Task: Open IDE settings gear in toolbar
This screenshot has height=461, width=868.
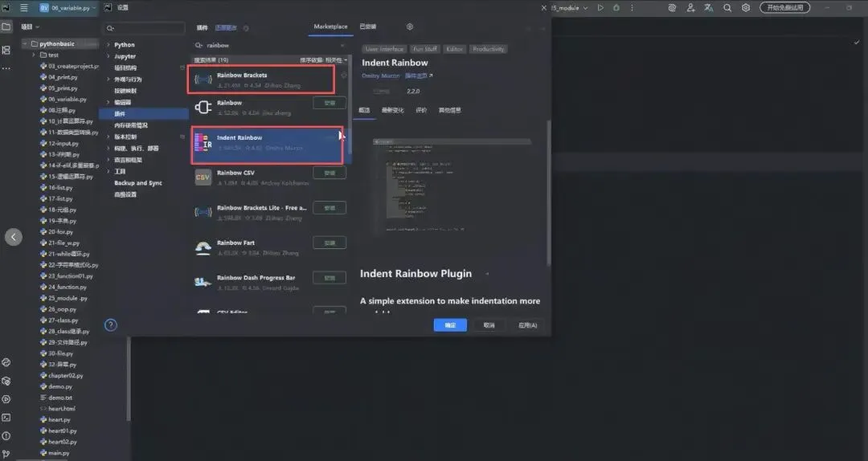Action: tap(746, 8)
